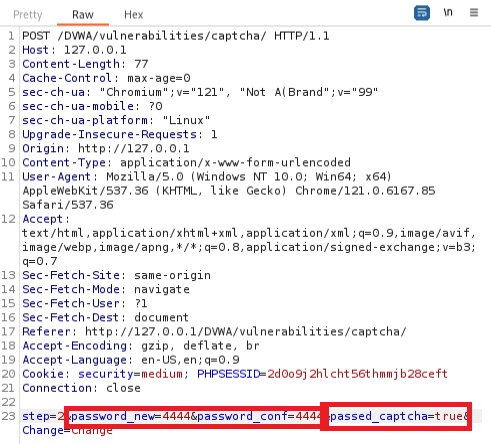This screenshot has height=444, width=491.
Task: Click the Sec-Fetch-Dest header name
Action: (71, 317)
